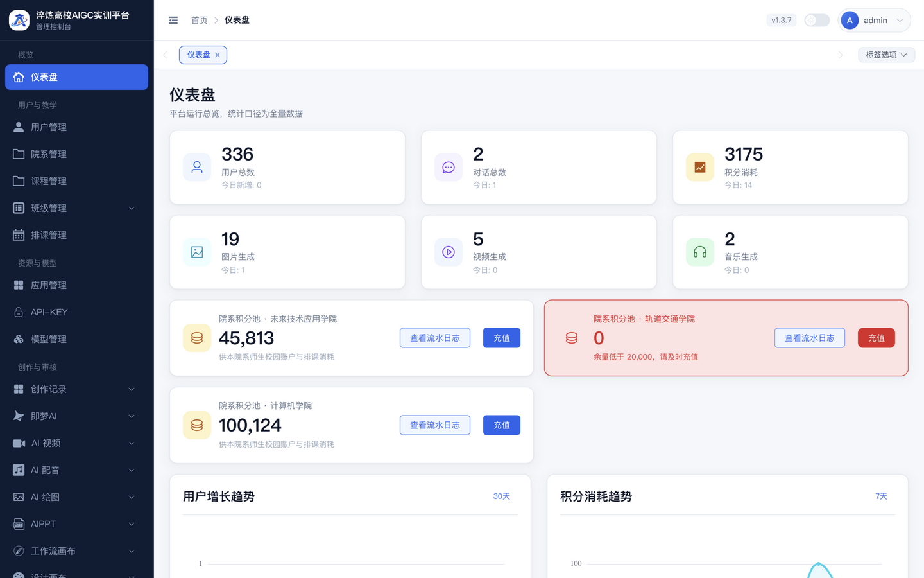Click the coin icon for 未来技术应用学院 pool
Viewport: 924px width, 578px height.
coord(197,338)
